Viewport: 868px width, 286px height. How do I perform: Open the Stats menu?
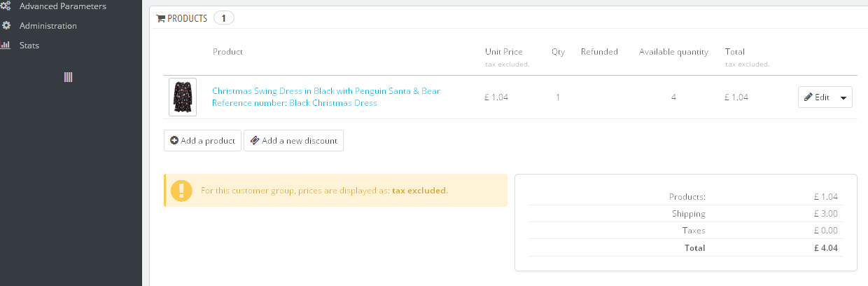click(x=29, y=46)
